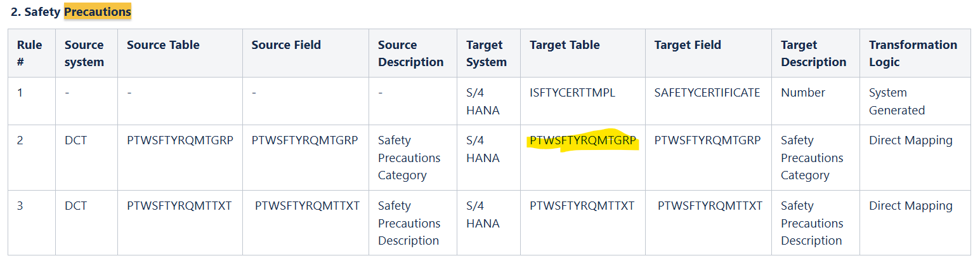Select the ISFTYCERTTMPL target table cell
Screen dimensions: 980x265
[572, 93]
